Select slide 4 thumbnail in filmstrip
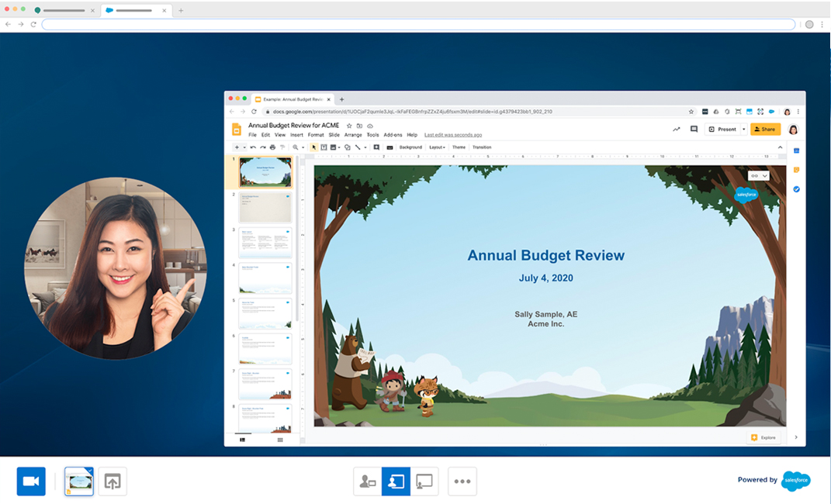 click(x=265, y=278)
